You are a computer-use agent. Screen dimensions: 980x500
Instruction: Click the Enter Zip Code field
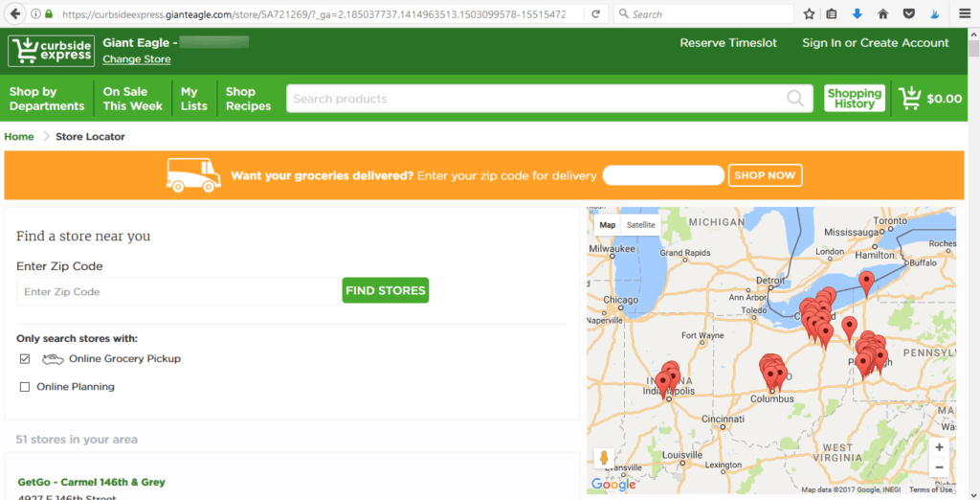177,291
